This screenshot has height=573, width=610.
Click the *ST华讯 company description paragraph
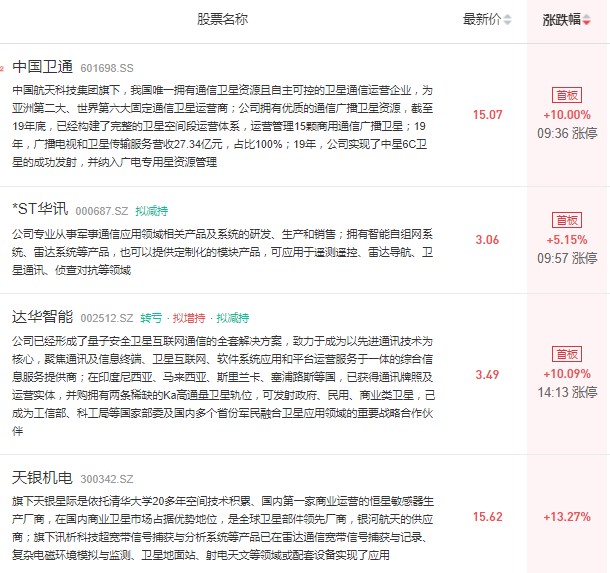point(223,252)
